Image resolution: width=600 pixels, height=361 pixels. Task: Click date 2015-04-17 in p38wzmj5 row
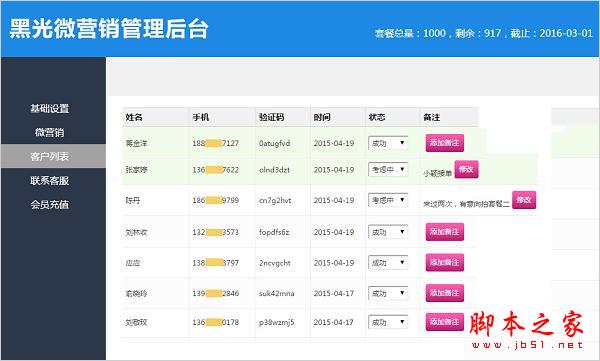(334, 323)
